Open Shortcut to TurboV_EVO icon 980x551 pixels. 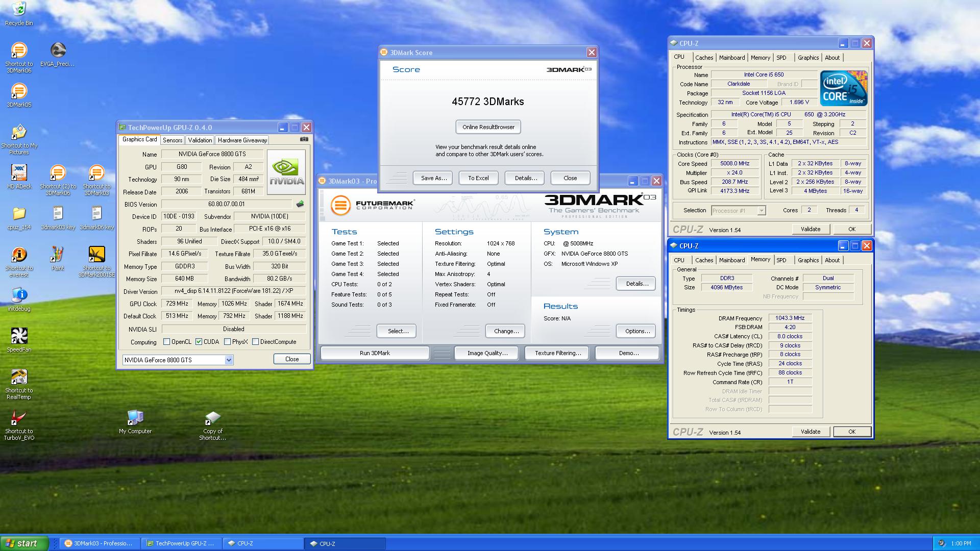19,418
